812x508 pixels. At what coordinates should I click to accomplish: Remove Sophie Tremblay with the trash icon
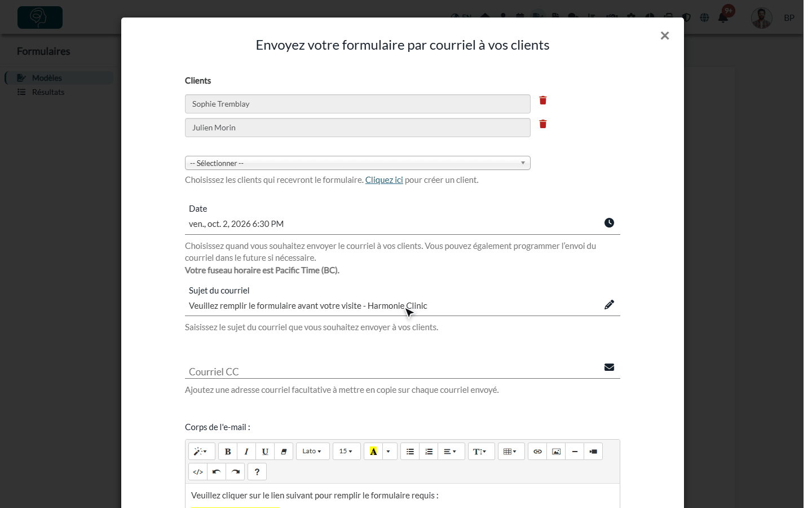543,100
